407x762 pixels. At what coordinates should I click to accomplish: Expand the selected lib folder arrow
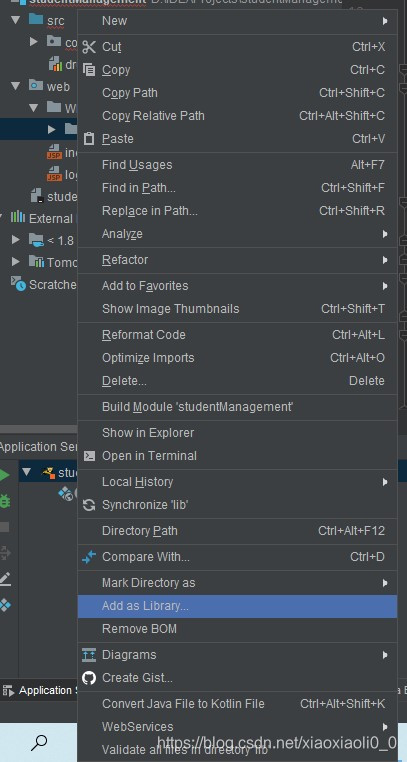click(x=52, y=129)
